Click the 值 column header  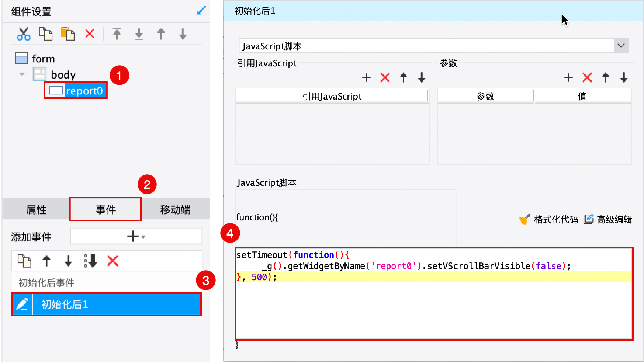pos(582,96)
